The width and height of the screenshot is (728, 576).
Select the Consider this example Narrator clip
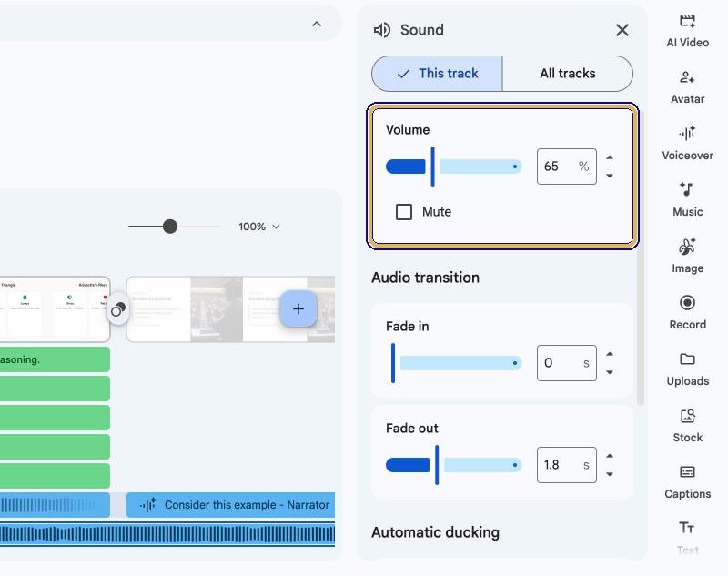[231, 505]
